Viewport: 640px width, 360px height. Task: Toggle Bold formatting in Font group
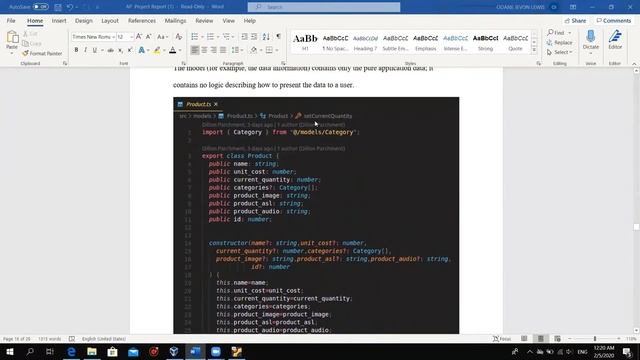tap(76, 50)
